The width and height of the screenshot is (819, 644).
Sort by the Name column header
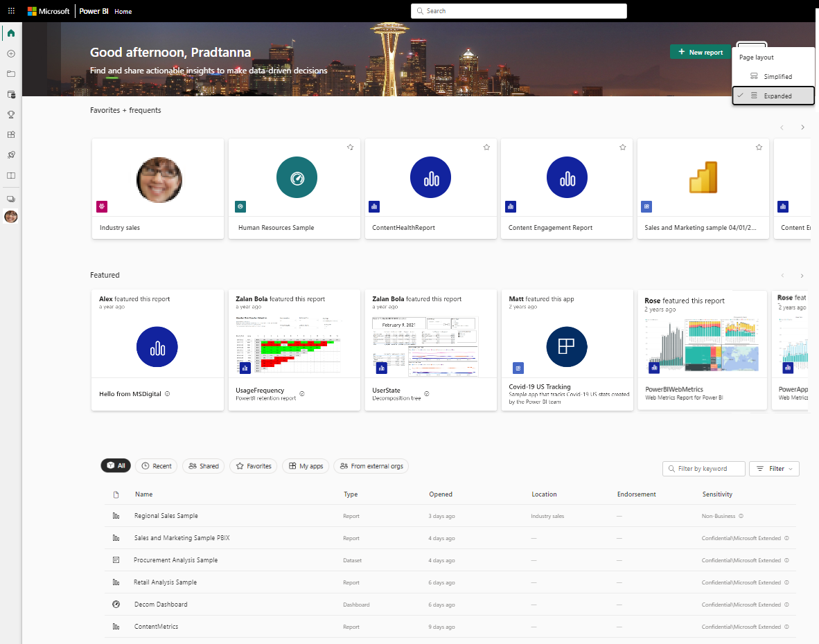(143, 494)
